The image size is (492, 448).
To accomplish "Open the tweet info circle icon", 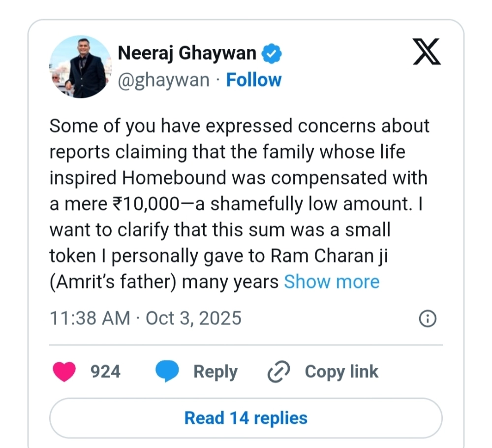I will pyautogui.click(x=427, y=319).
